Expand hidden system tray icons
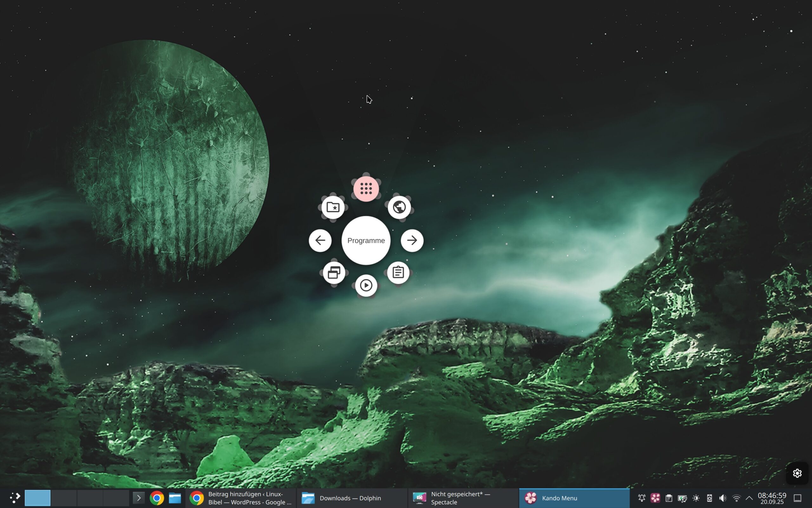Viewport: 812px width, 508px height. click(x=749, y=498)
